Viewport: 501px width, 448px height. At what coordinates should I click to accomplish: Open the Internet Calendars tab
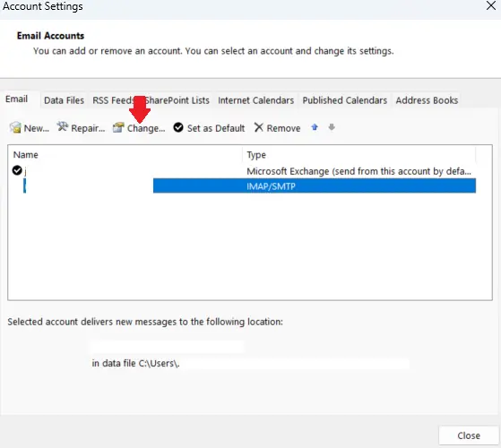[256, 100]
